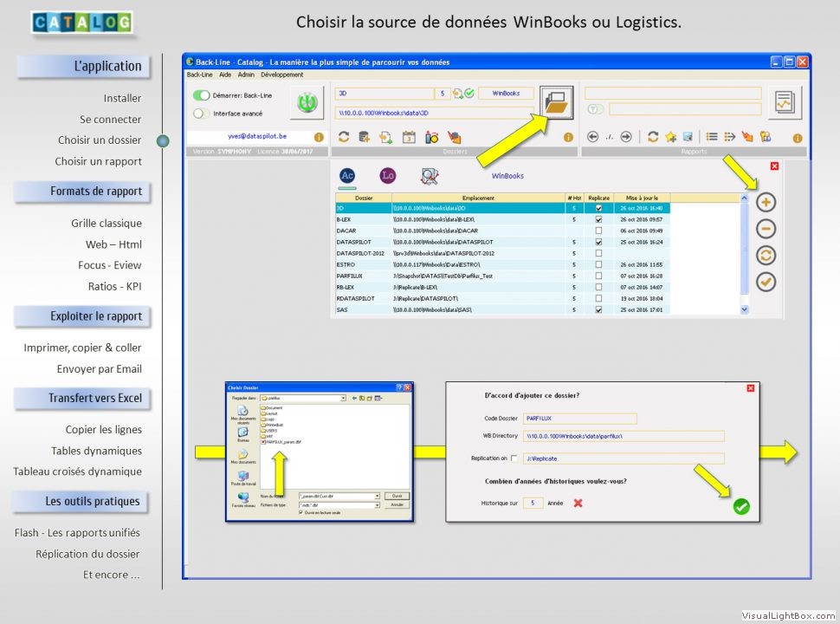Open the Développement menu
The width and height of the screenshot is (840, 624).
click(282, 75)
